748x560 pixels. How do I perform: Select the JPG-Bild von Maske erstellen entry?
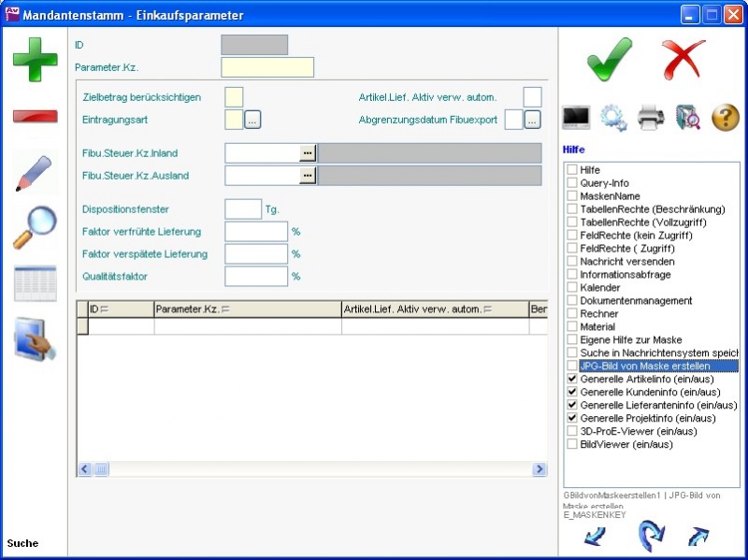pyautogui.click(x=644, y=366)
